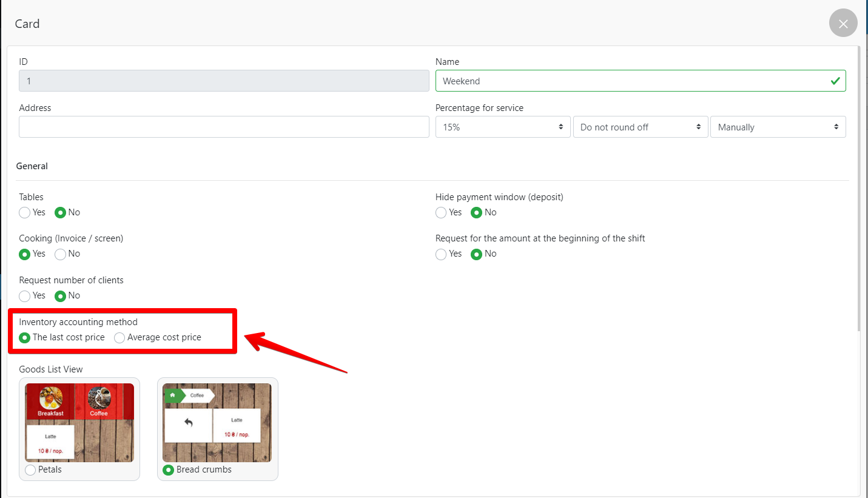Image resolution: width=868 pixels, height=498 pixels.
Task: Choose the Bread crumbs radio button
Action: click(x=169, y=469)
